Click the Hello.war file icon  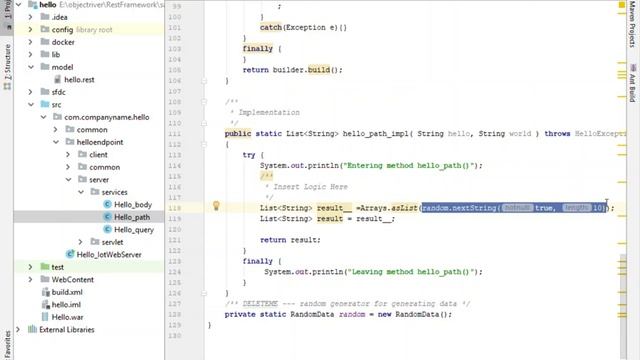(x=45, y=317)
